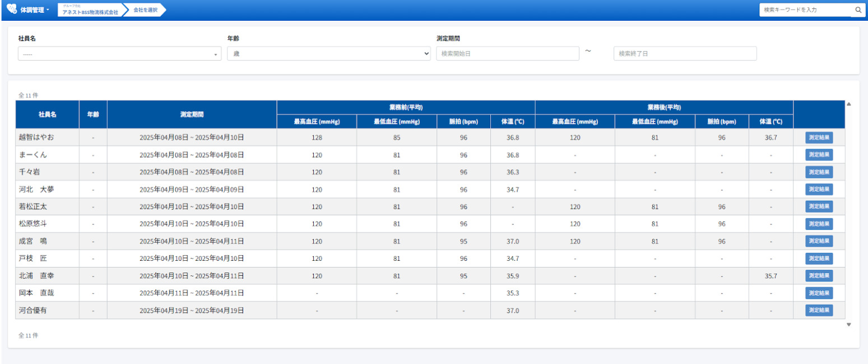Image resolution: width=868 pixels, height=364 pixels.
Task: Open 測定結果 for 北浦 直幸
Action: [x=819, y=276]
